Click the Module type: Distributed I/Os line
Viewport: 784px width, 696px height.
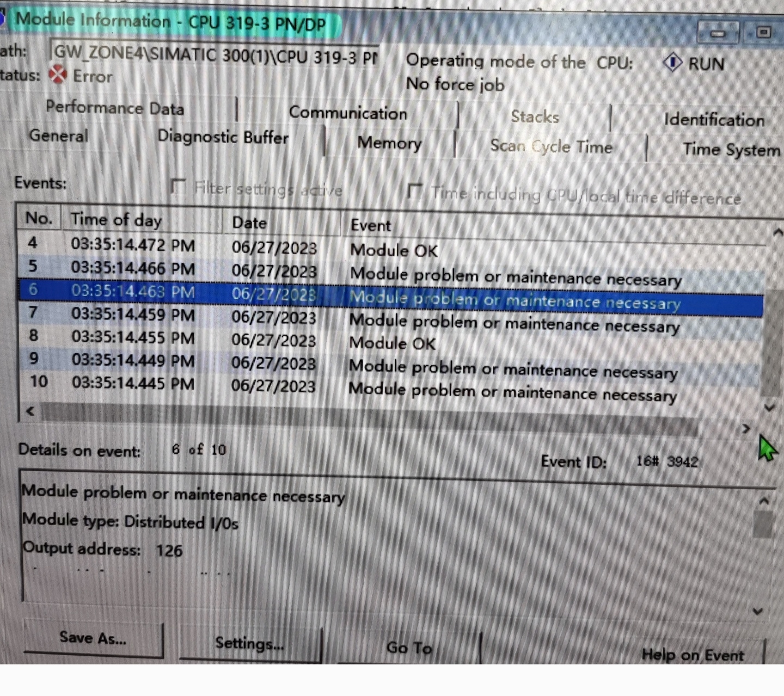point(130,521)
